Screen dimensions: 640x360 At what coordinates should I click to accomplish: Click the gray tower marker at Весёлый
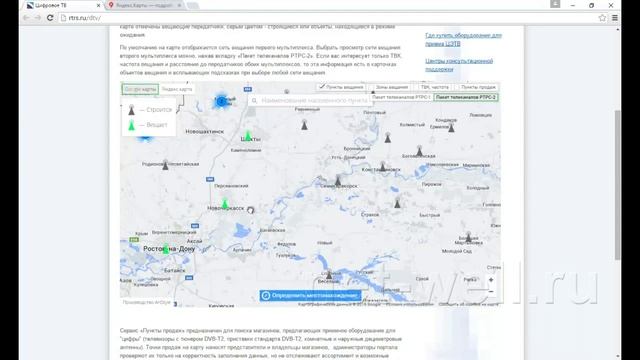click(x=329, y=274)
